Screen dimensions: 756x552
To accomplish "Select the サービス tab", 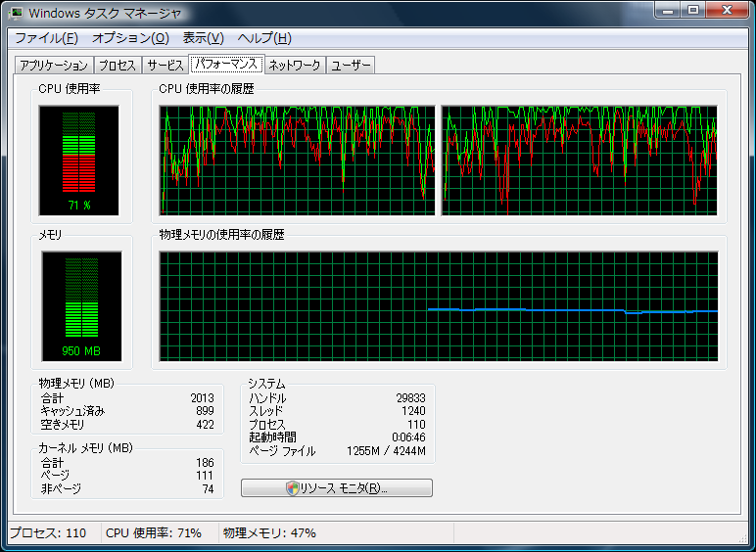I will coord(165,66).
